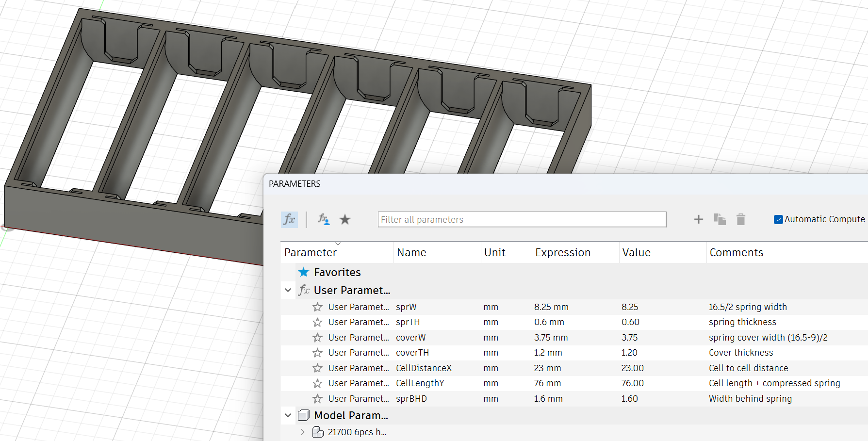
Task: Collapse the Model Parameters group
Action: coord(288,415)
